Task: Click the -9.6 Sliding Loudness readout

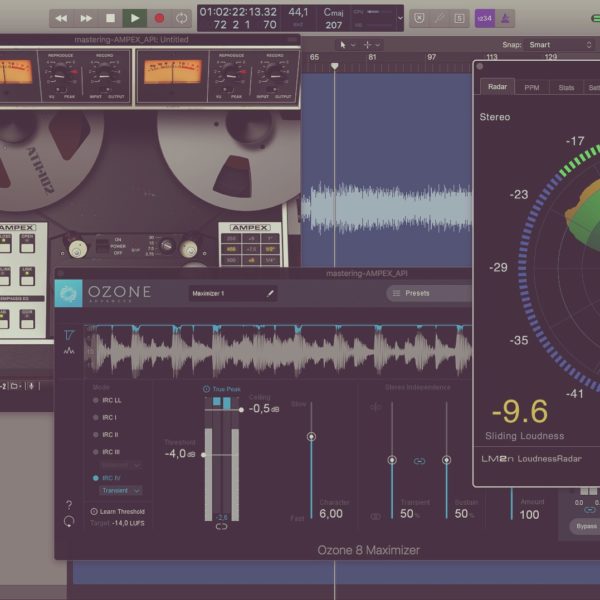Action: coord(520,412)
